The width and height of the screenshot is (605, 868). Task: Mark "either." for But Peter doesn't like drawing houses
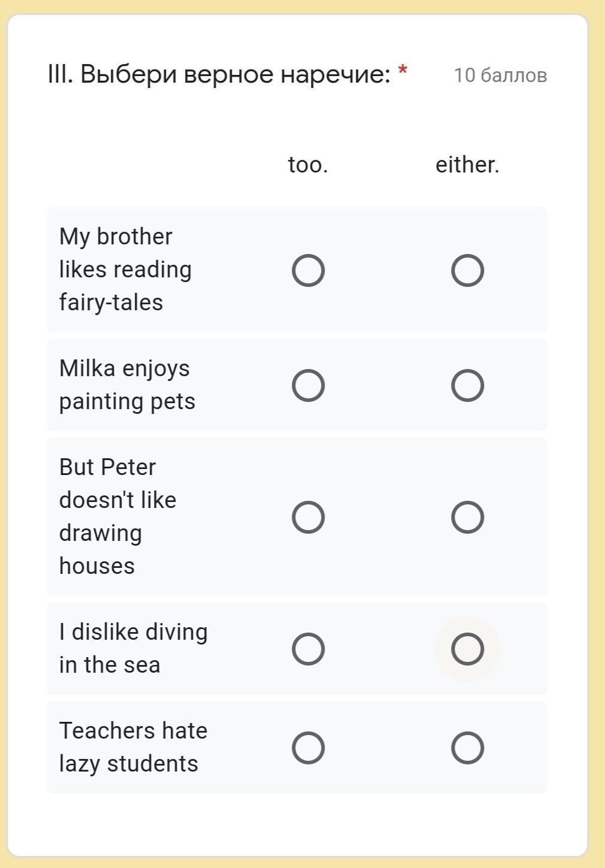coord(467,517)
